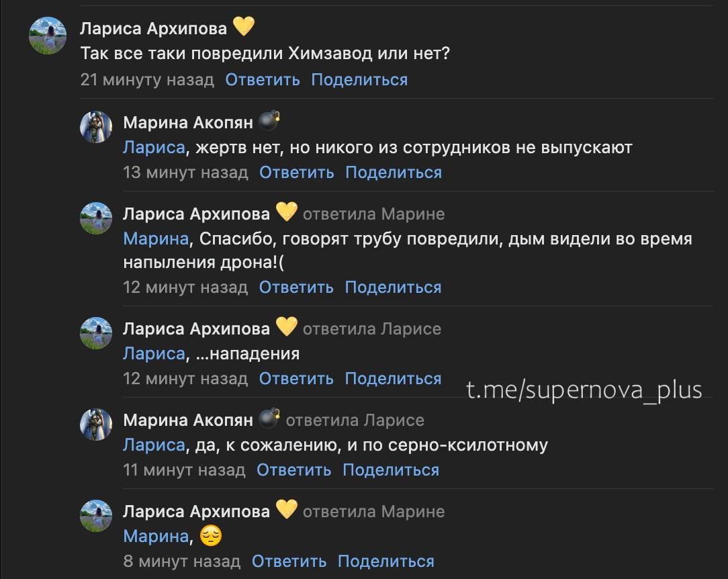Reply to the comment posted 21 минуту назад
The image size is (728, 579).
(263, 80)
